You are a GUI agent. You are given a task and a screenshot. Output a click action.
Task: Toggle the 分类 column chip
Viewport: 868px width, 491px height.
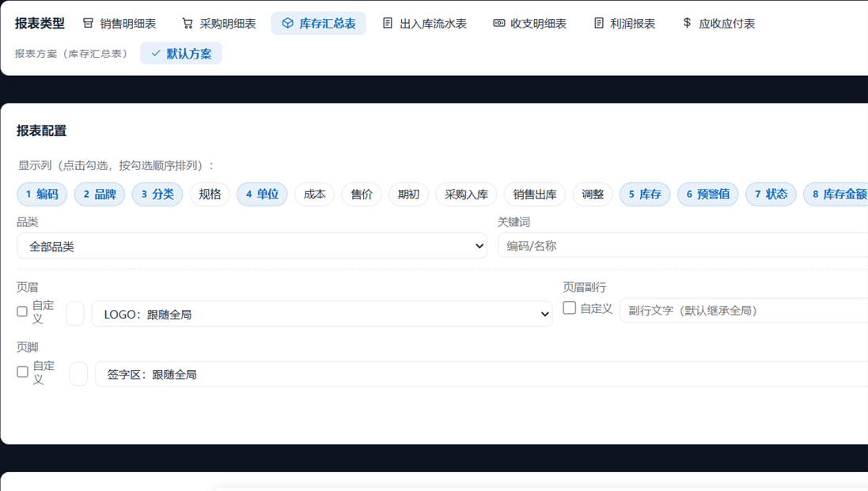coord(157,194)
